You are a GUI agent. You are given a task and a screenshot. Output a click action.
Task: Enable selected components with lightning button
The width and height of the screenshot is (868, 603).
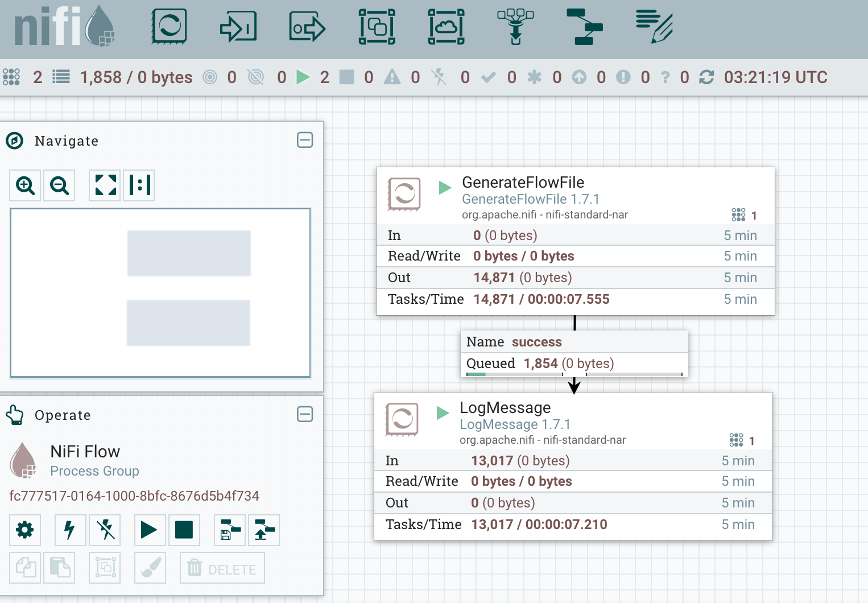(71, 530)
